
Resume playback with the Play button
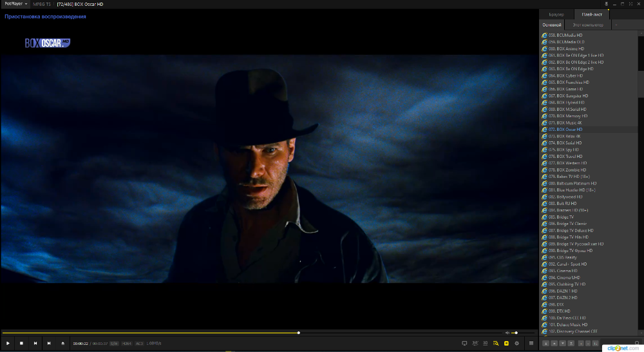(x=8, y=344)
